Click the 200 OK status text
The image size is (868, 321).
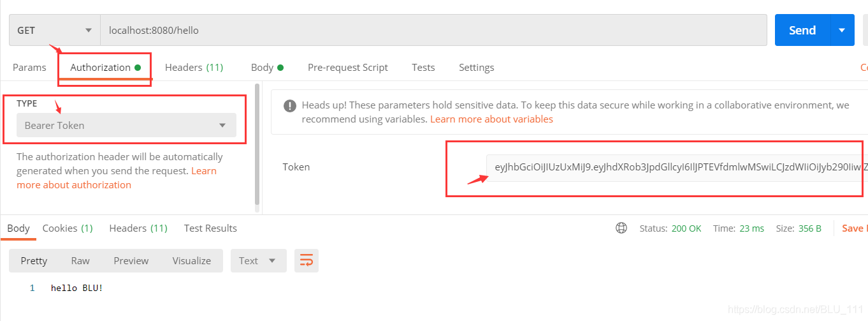tap(686, 228)
